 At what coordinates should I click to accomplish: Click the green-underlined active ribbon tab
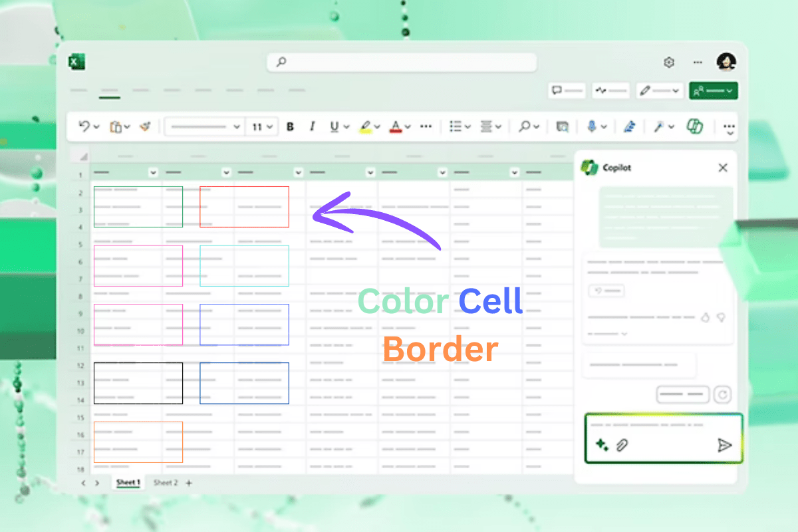click(x=110, y=92)
